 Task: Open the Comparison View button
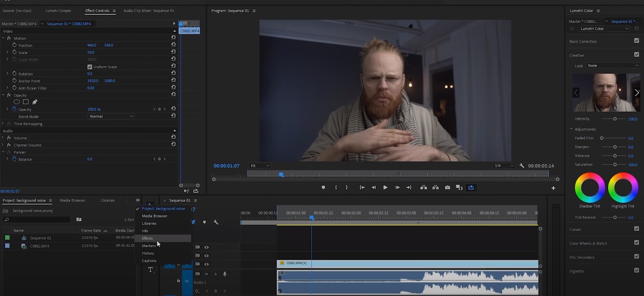click(x=459, y=187)
